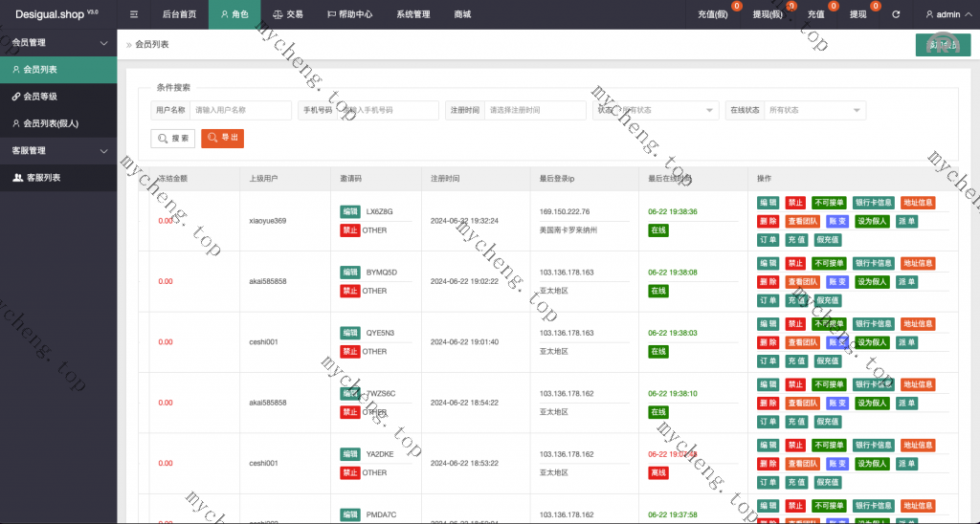Open the 在线状态 filter dropdown
Screen dimensions: 980x524
pyautogui.click(x=814, y=110)
